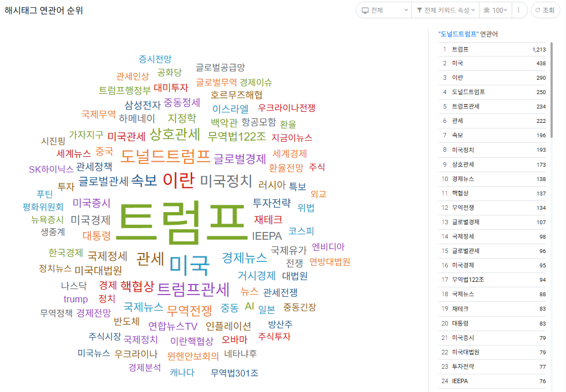Open the 100 item count dropdown
The image size is (566, 392).
pyautogui.click(x=494, y=10)
